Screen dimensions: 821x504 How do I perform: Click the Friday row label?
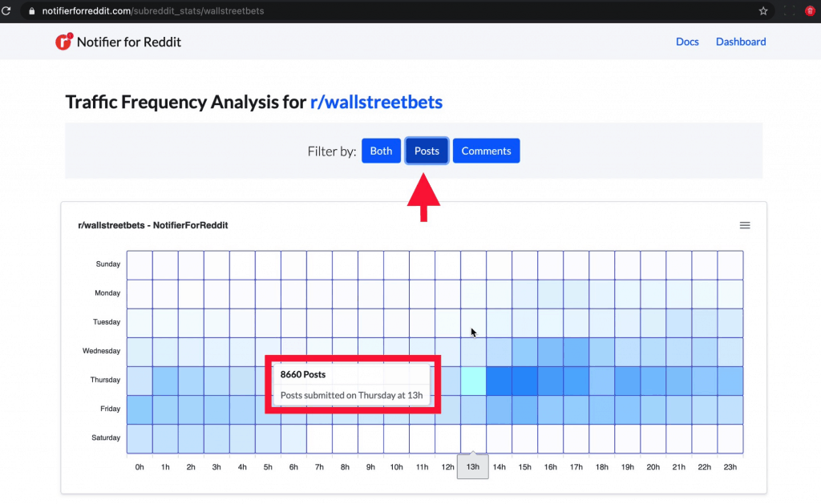click(x=110, y=409)
